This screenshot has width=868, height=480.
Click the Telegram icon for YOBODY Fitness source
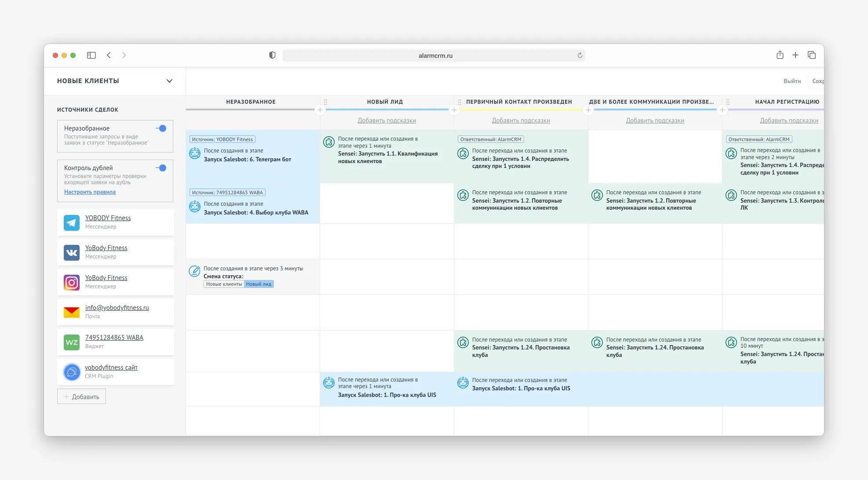[72, 222]
